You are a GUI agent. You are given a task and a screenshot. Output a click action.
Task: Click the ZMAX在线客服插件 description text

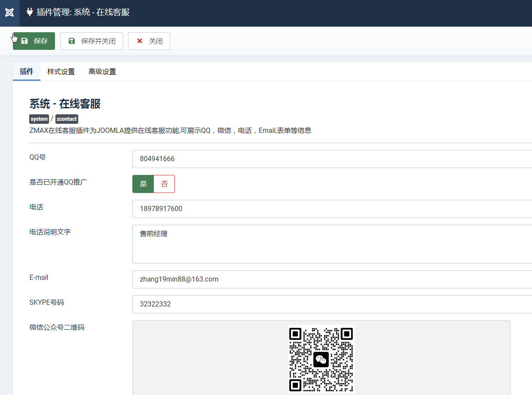[170, 130]
